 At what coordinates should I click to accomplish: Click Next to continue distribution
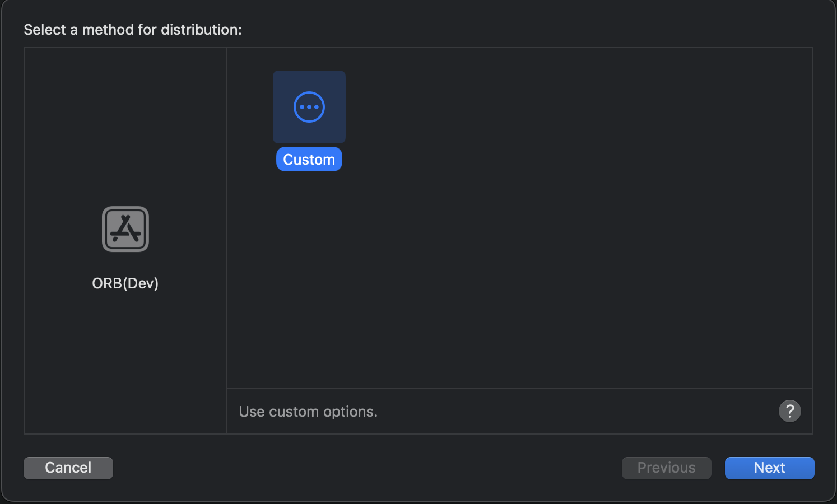(769, 468)
